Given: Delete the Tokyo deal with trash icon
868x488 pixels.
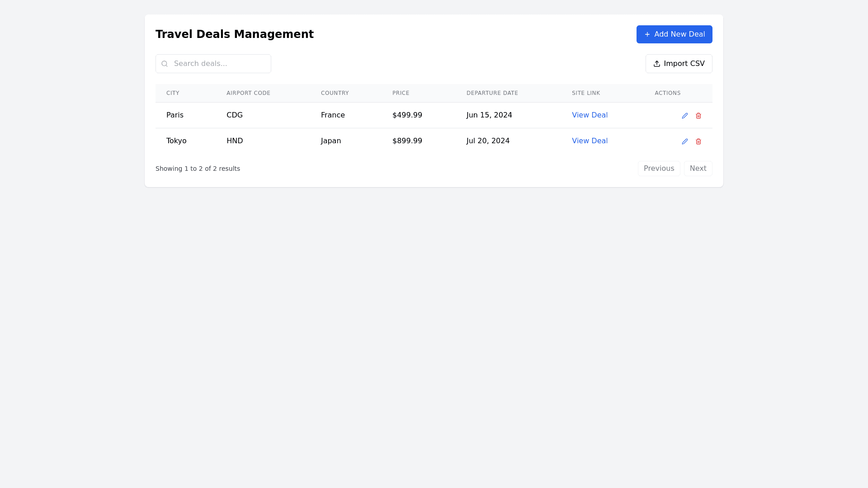Looking at the screenshot, I should pyautogui.click(x=698, y=141).
